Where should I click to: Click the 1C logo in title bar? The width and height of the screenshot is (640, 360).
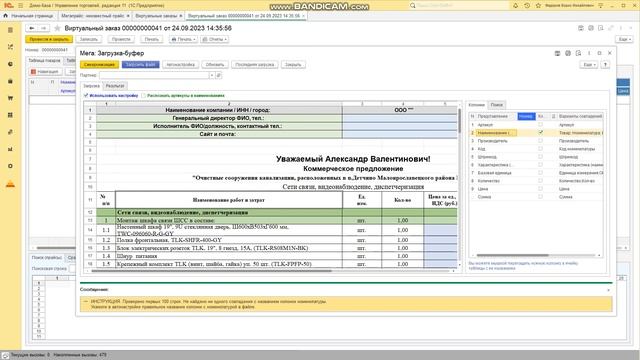9,5
